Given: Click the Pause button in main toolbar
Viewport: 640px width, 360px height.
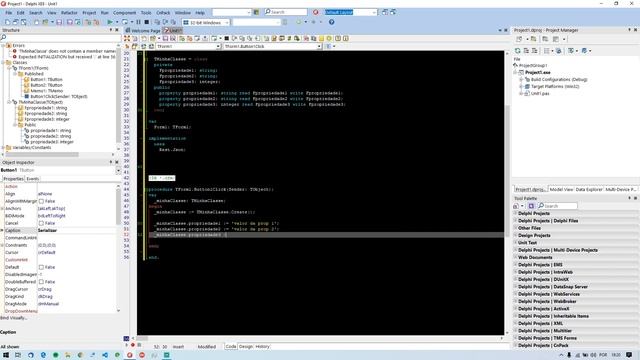Looking at the screenshot, I should pyautogui.click(x=139, y=22).
